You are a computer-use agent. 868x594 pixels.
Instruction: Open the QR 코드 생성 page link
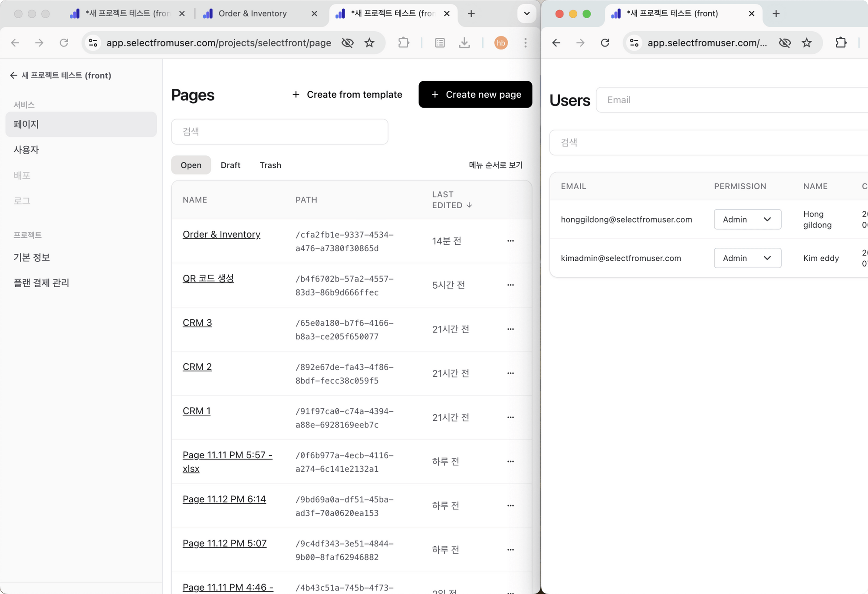click(x=208, y=278)
